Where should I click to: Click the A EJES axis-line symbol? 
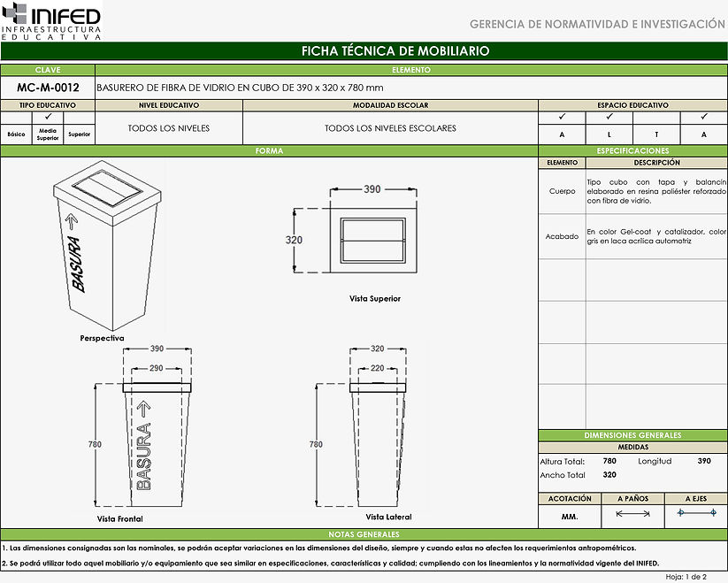(696, 513)
